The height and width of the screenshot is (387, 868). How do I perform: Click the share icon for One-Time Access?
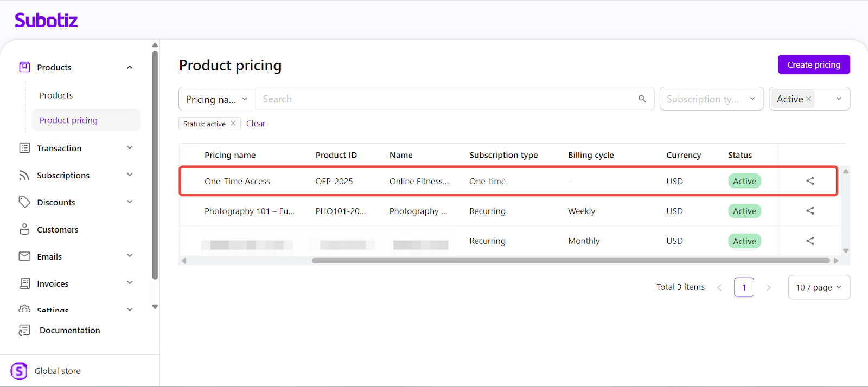810,181
